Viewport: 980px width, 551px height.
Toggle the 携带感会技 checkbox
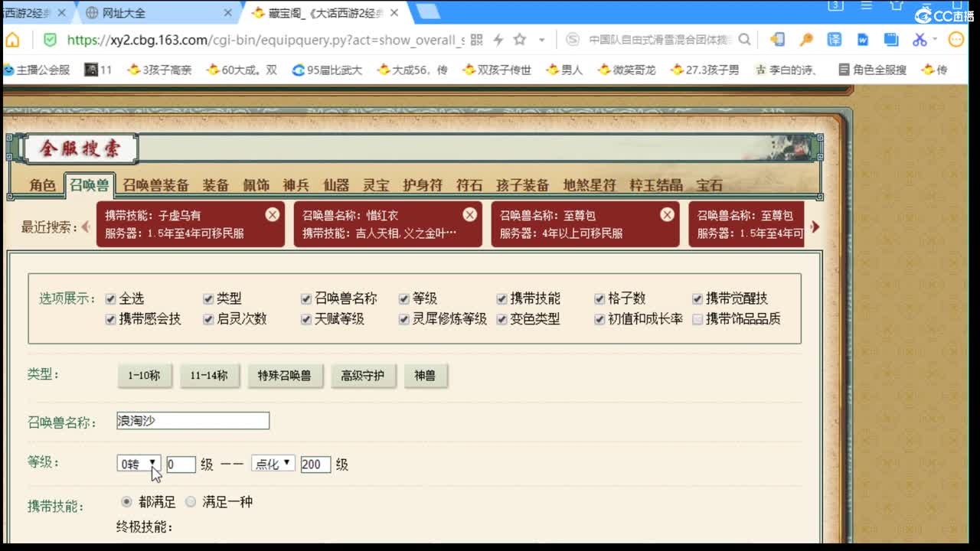tap(111, 319)
